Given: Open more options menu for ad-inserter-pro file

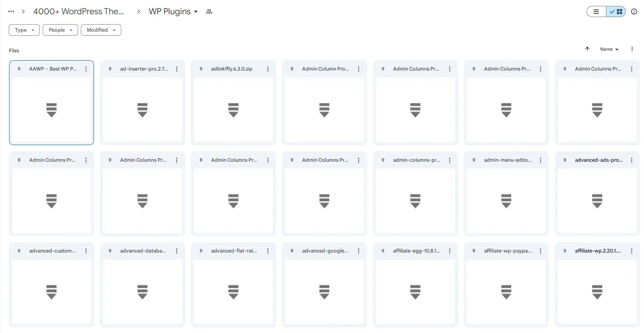Looking at the screenshot, I should (177, 69).
